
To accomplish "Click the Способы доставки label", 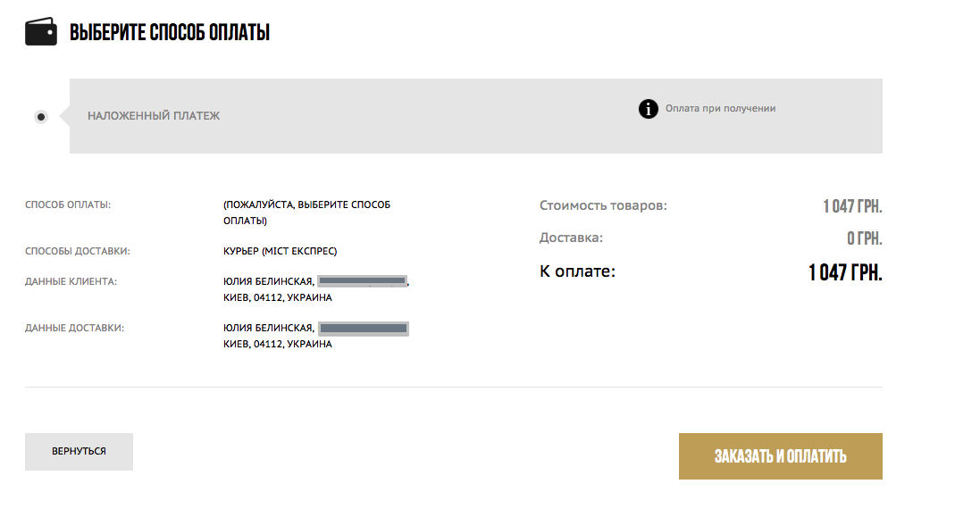I will pyautogui.click(x=78, y=251).
